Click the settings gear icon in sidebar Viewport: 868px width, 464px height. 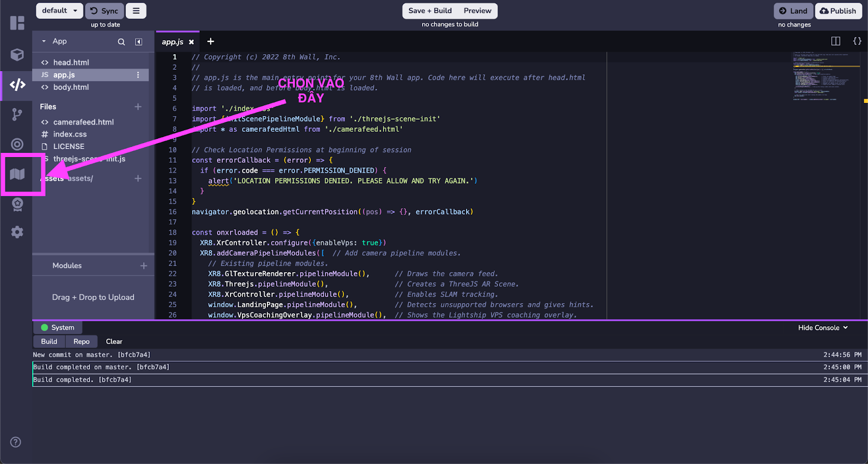(17, 232)
